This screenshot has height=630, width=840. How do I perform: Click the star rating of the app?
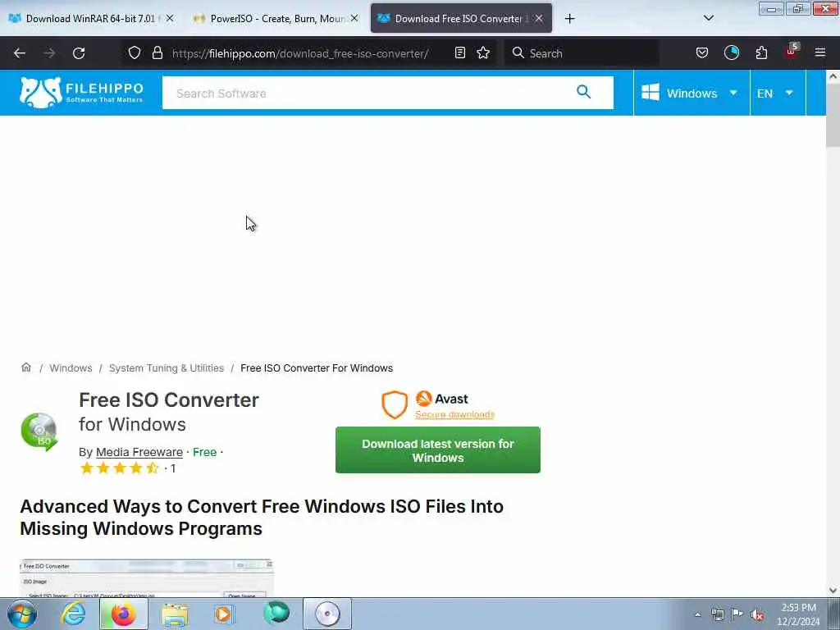point(120,468)
